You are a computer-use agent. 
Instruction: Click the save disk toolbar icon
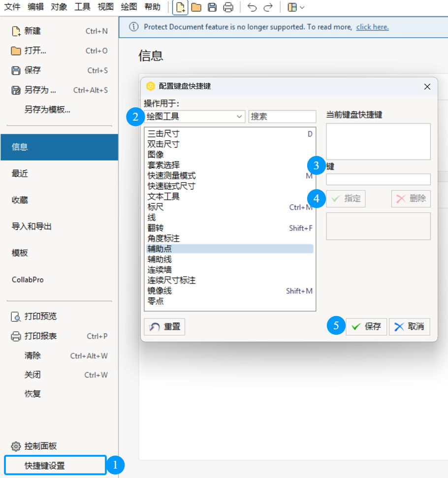(x=212, y=7)
